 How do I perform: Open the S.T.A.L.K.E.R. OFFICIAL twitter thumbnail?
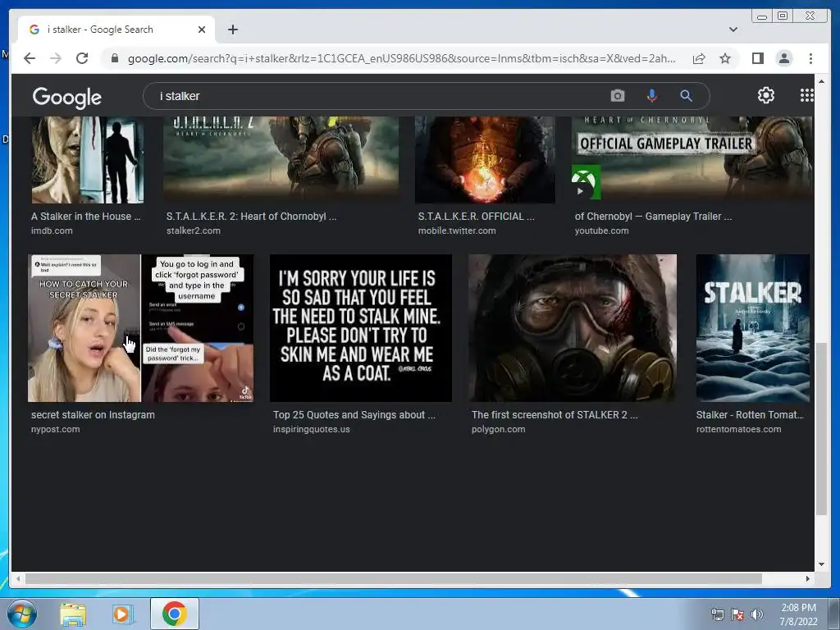(485, 160)
